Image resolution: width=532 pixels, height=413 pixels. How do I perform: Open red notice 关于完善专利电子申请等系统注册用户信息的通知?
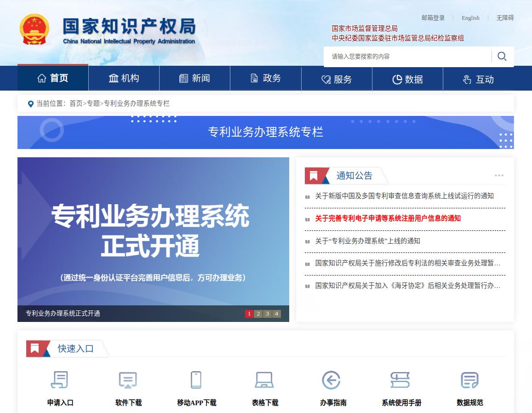pos(388,218)
